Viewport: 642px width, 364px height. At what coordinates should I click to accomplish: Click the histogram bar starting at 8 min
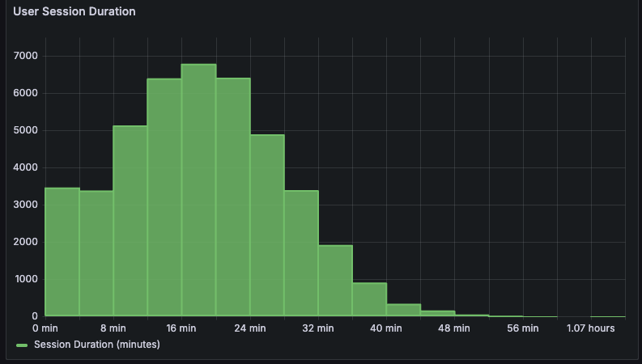130,221
